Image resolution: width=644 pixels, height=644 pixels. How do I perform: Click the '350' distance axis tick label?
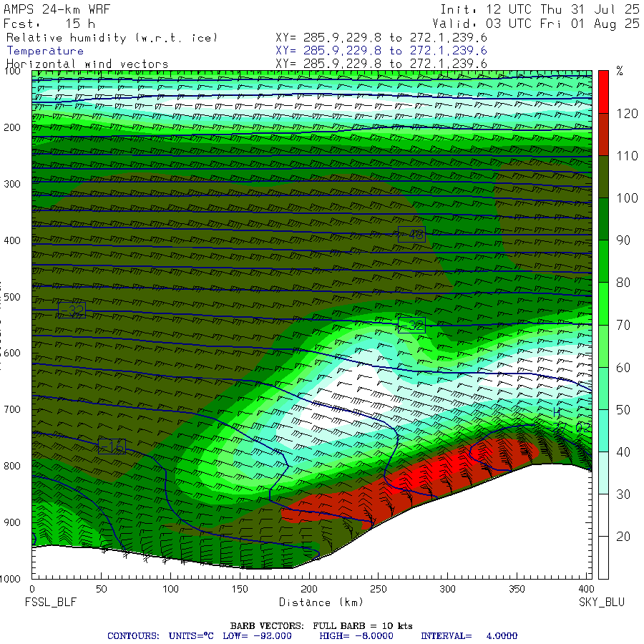[x=517, y=589]
